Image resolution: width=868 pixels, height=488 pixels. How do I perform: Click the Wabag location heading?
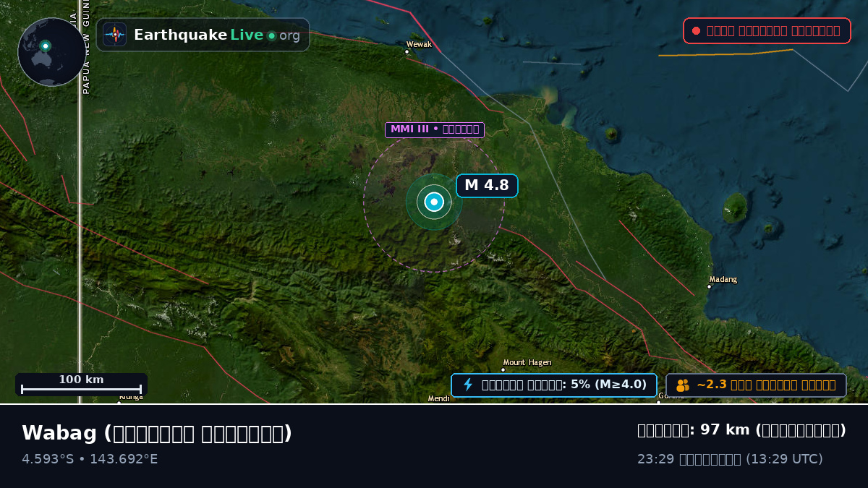pyautogui.click(x=157, y=433)
